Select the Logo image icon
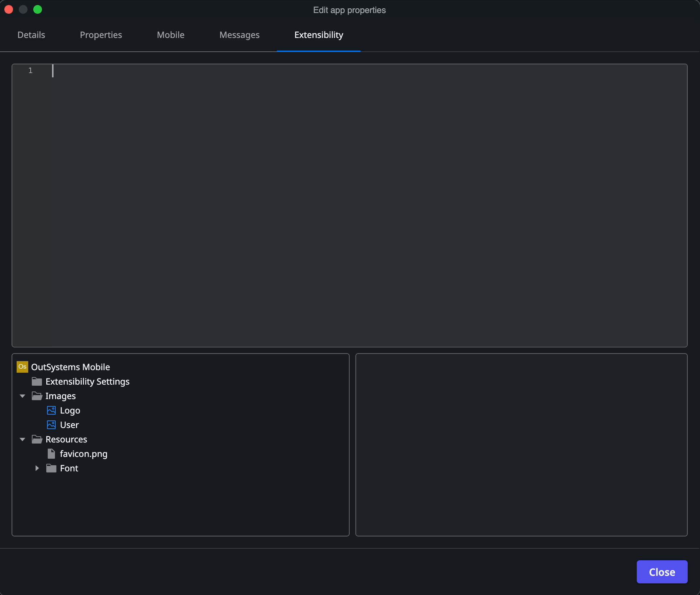Image resolution: width=700 pixels, height=595 pixels. [x=51, y=410]
